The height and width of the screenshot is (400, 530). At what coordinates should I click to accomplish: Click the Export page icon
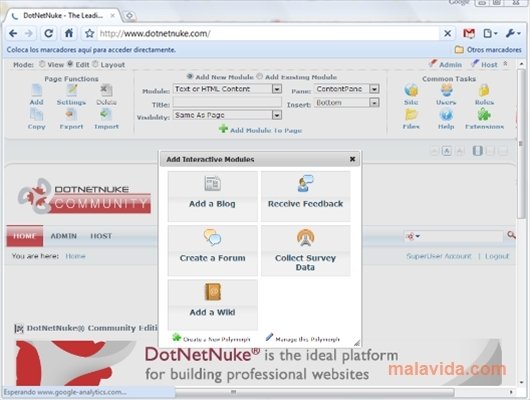click(71, 115)
